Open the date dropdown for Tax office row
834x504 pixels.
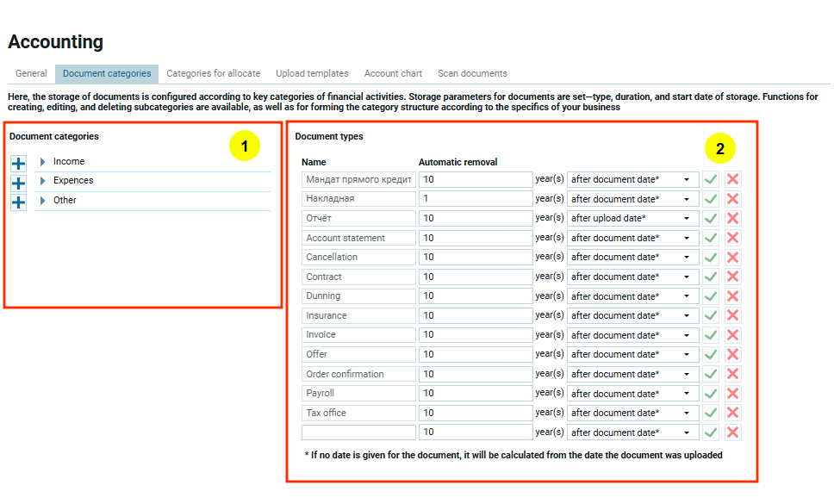pyautogui.click(x=632, y=413)
